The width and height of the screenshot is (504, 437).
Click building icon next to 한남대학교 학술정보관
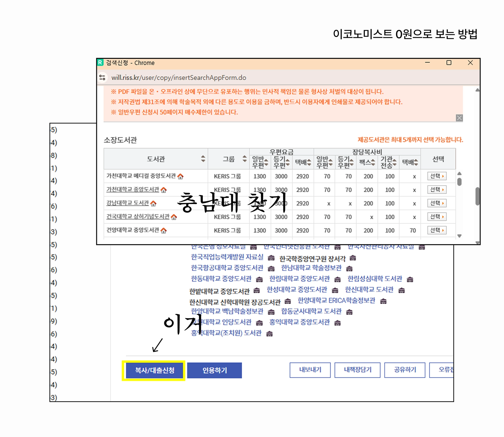coord(349,268)
